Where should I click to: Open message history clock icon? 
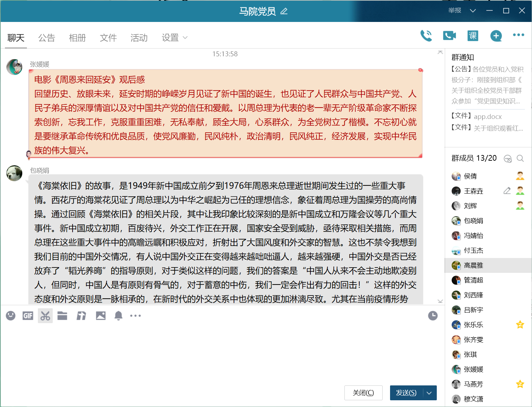[x=433, y=316]
